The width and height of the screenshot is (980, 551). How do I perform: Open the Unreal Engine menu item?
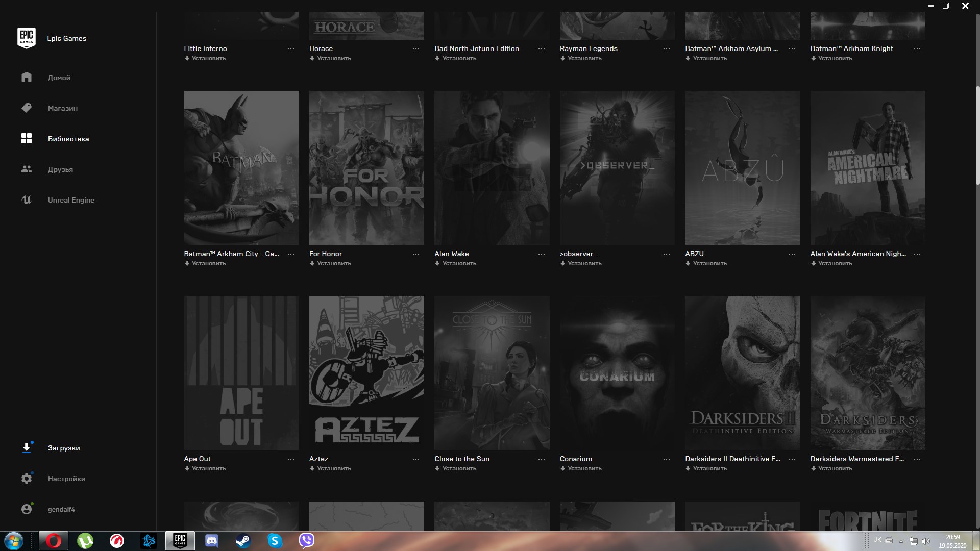(71, 200)
